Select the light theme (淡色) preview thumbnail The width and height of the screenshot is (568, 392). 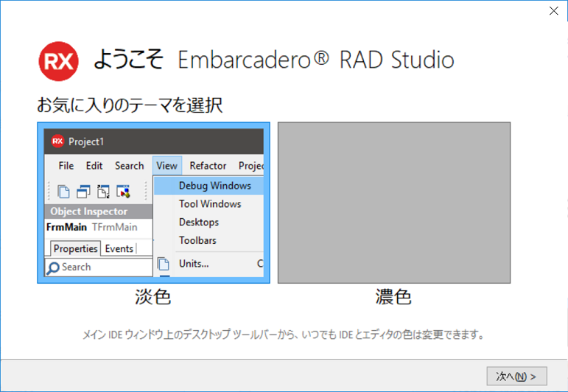[153, 203]
